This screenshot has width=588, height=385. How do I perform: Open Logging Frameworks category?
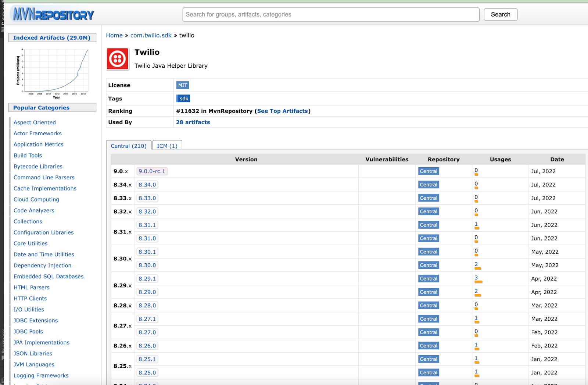click(41, 376)
